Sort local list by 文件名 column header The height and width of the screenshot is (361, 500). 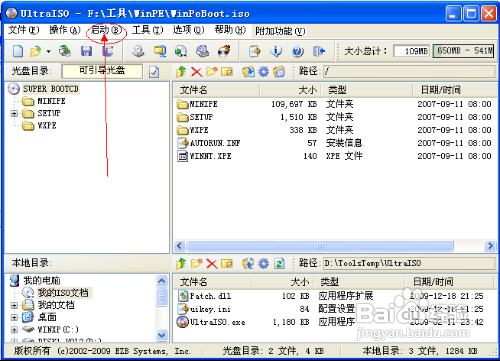pyautogui.click(x=212, y=282)
